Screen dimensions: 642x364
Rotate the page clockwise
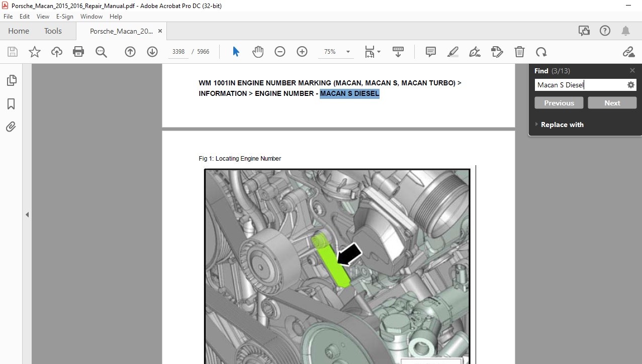pos(541,52)
